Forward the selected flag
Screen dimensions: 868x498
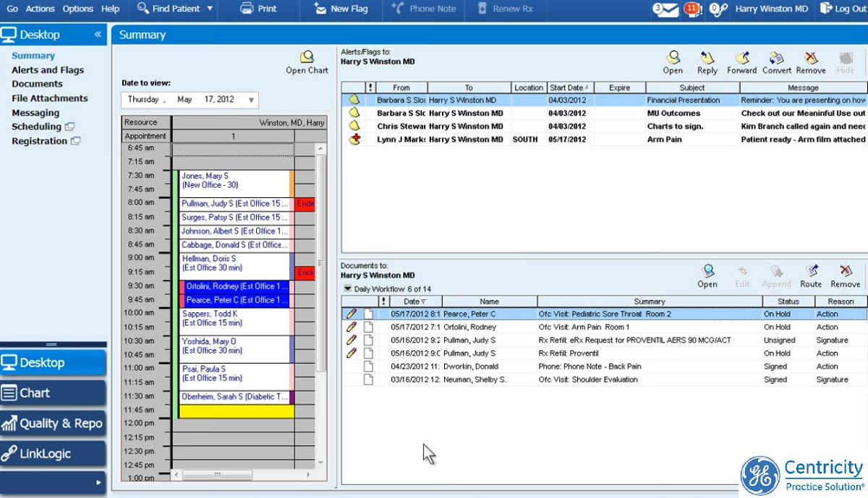point(741,62)
